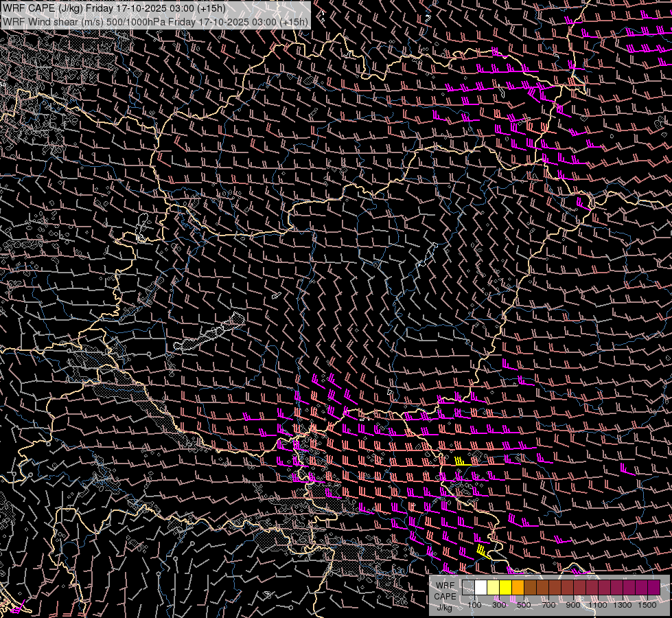Click the "500" legend scale label
The image size is (672, 618).
point(524,605)
